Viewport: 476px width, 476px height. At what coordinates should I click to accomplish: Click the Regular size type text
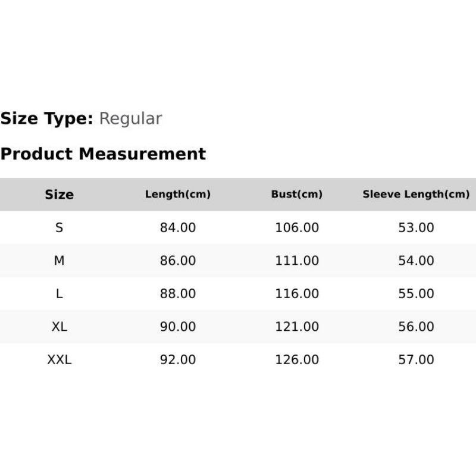click(130, 118)
